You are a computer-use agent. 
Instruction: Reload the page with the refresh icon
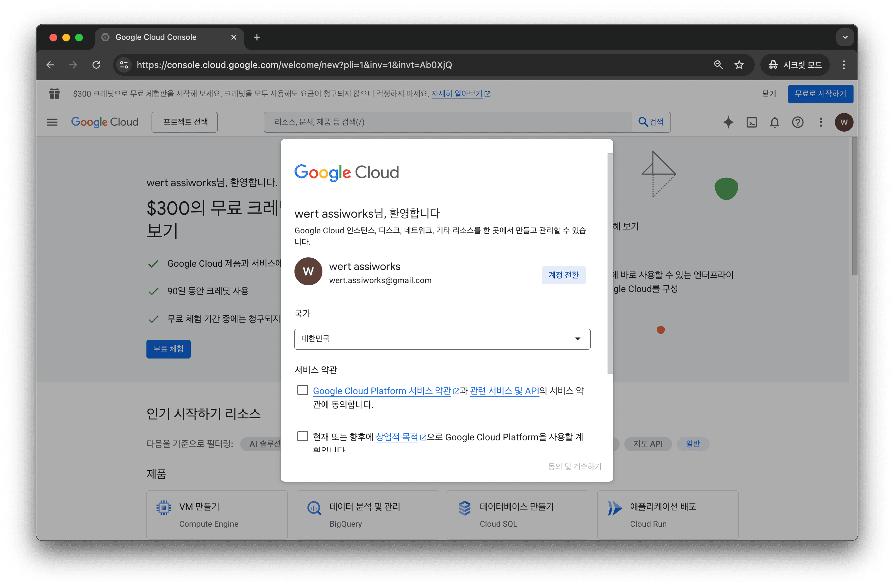[97, 65]
